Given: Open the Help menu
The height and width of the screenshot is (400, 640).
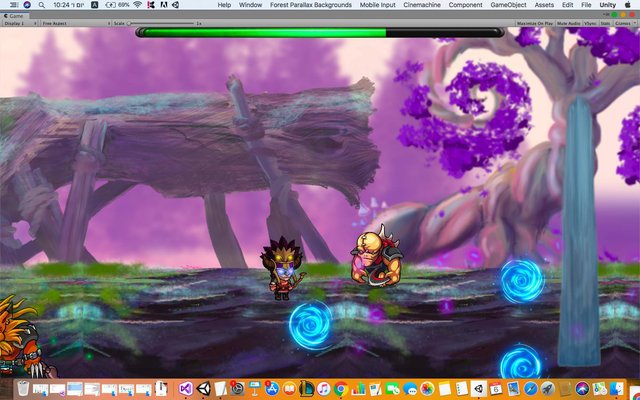Looking at the screenshot, I should click(224, 5).
